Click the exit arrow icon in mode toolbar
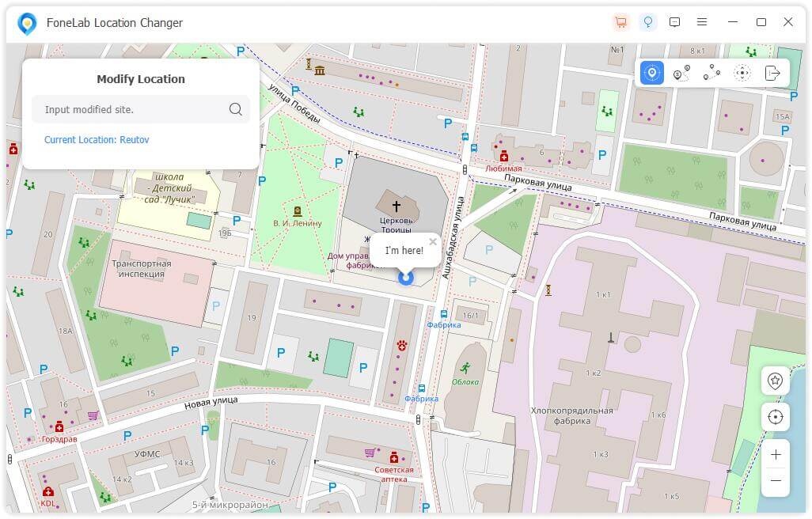The image size is (812, 519). click(772, 73)
